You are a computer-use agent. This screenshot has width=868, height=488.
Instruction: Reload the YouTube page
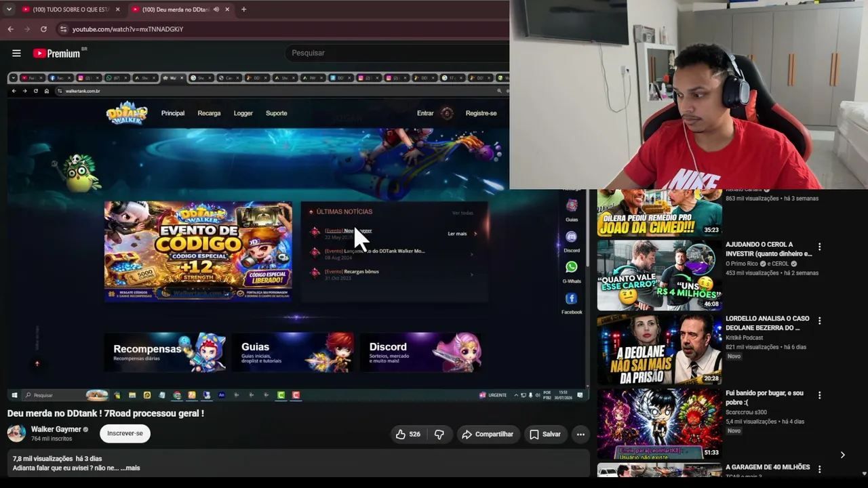tap(43, 29)
